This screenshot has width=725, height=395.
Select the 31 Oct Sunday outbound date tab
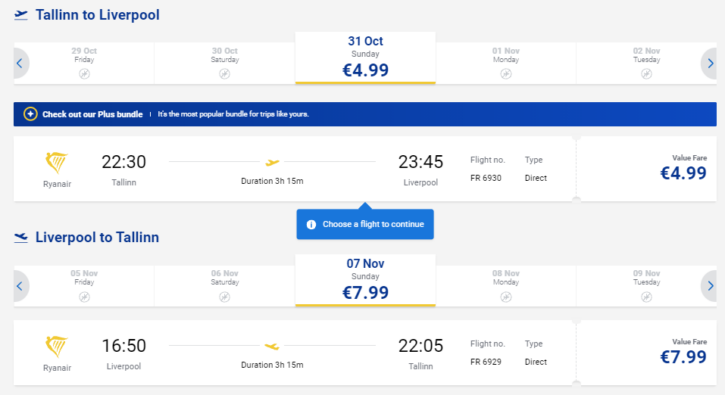coord(365,58)
